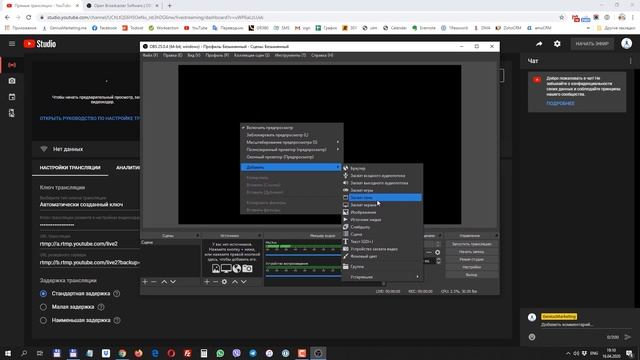Screen dimensions: 640x360
Task: Select the Webcam camera icon in Studio sidebar
Action: pos(12,81)
